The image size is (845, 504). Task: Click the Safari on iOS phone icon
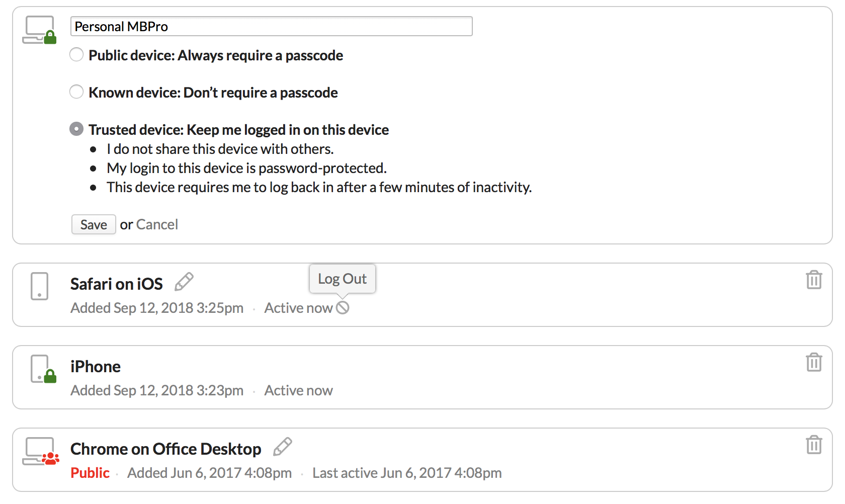coord(39,286)
